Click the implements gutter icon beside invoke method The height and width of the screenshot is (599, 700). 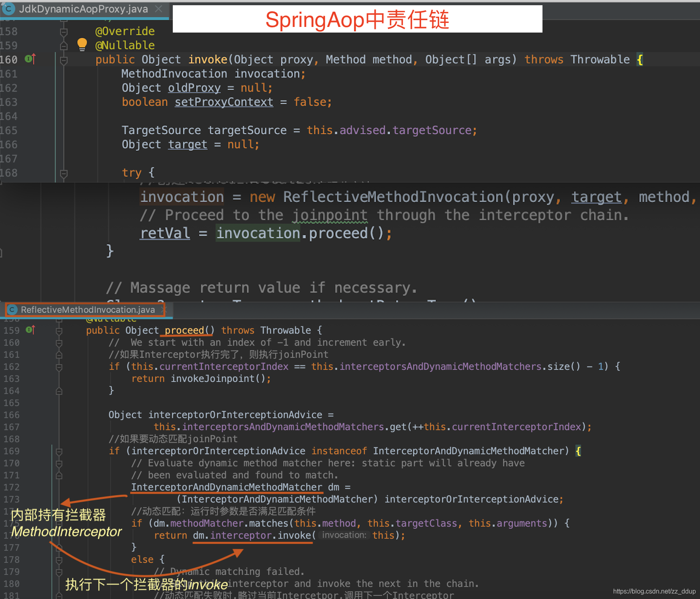click(31, 59)
